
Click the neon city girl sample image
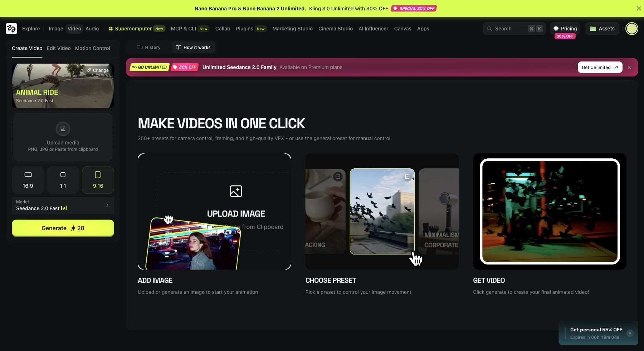(193, 244)
